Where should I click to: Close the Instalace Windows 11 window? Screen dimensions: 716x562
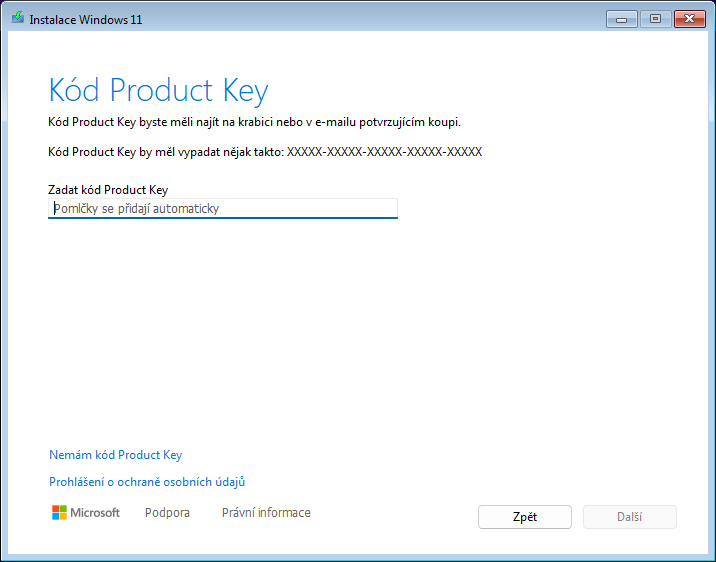pyautogui.click(x=690, y=19)
